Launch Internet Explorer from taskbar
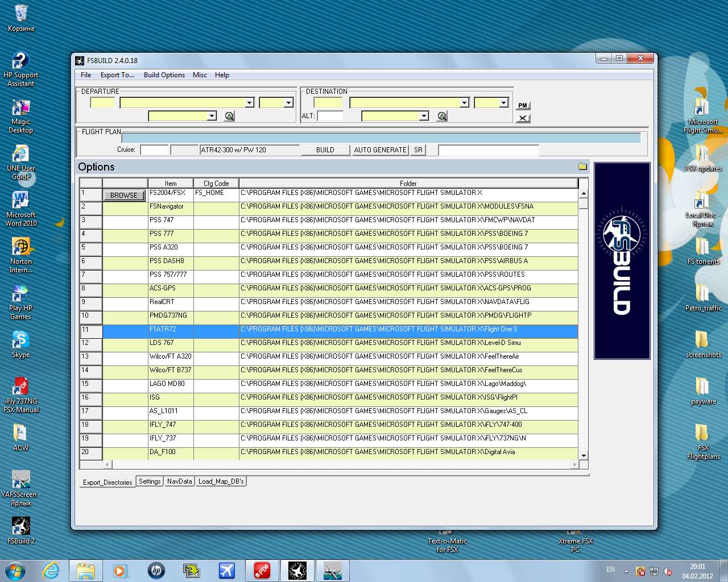This screenshot has width=728, height=582. [x=51, y=570]
